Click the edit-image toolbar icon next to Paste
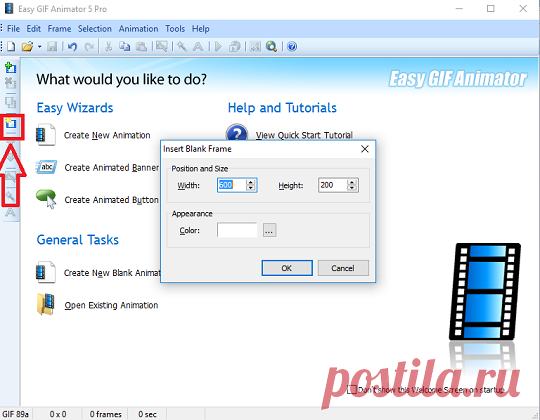540x420 pixels. pos(162,46)
